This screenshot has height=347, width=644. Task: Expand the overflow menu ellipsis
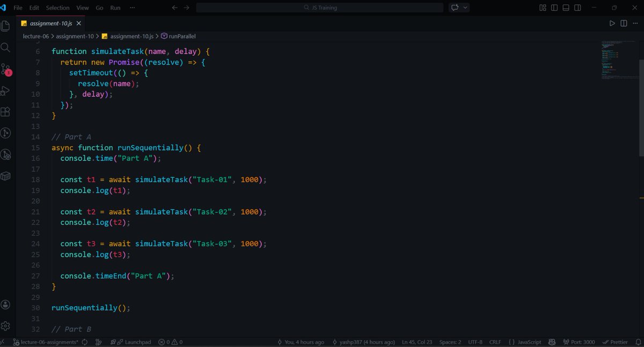tap(133, 8)
